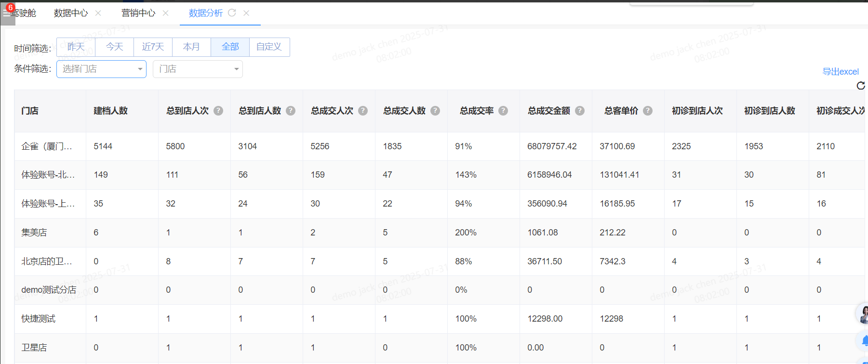Click the help icon beside 总到店人次
Screen dimensions: 868x364
[218, 111]
